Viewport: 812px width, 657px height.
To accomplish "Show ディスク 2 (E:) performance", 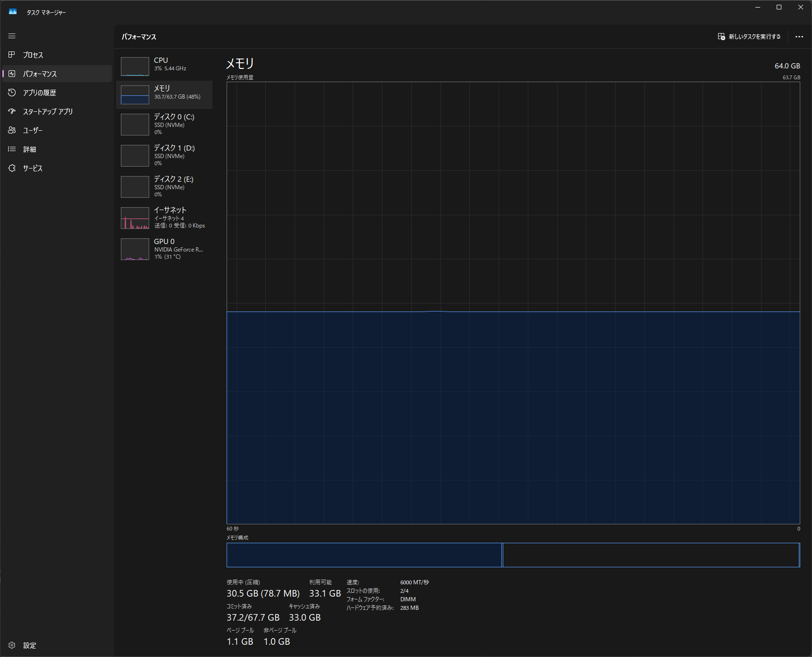I will (164, 186).
